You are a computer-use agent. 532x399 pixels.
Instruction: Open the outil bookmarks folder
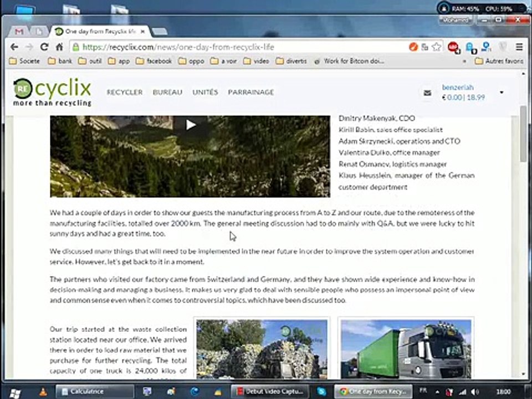(x=90, y=61)
